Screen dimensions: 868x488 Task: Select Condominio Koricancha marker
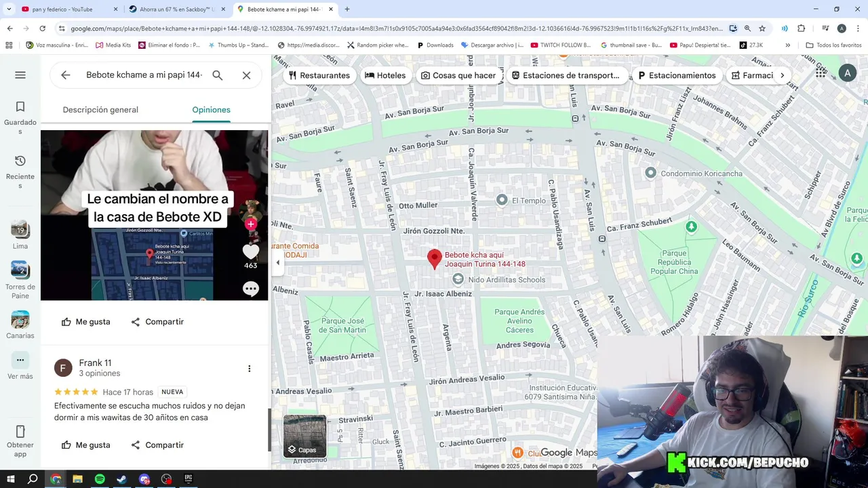(650, 173)
